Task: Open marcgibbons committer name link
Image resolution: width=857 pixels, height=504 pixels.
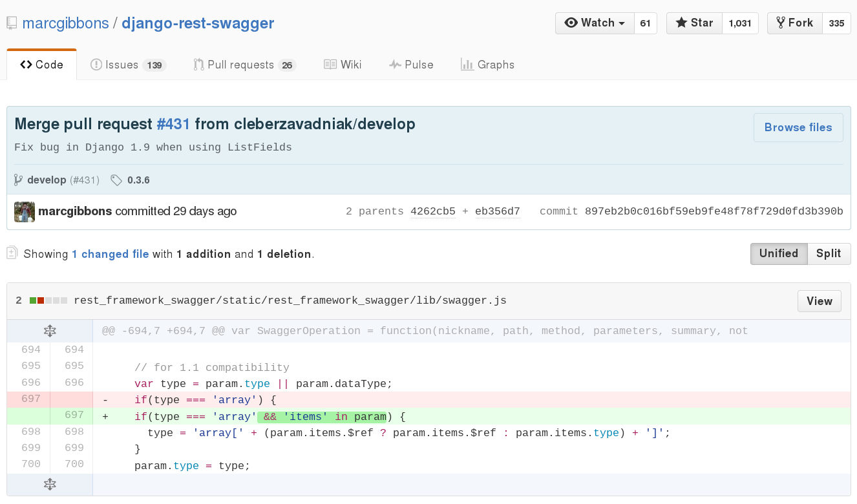Action: [75, 211]
